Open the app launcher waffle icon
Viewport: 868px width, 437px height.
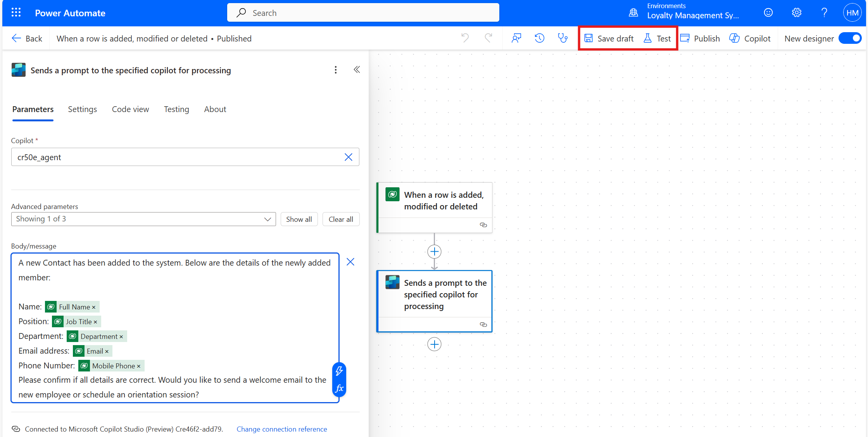16,13
